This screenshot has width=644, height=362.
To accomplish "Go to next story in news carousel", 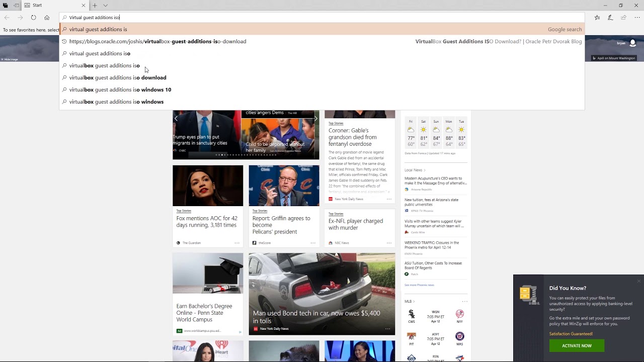I will click(315, 119).
